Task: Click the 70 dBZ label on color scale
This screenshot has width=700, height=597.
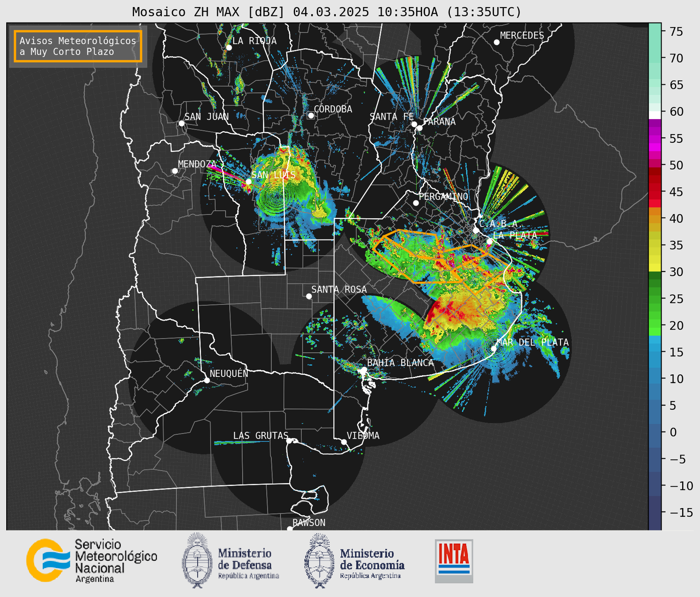Action: tap(676, 58)
